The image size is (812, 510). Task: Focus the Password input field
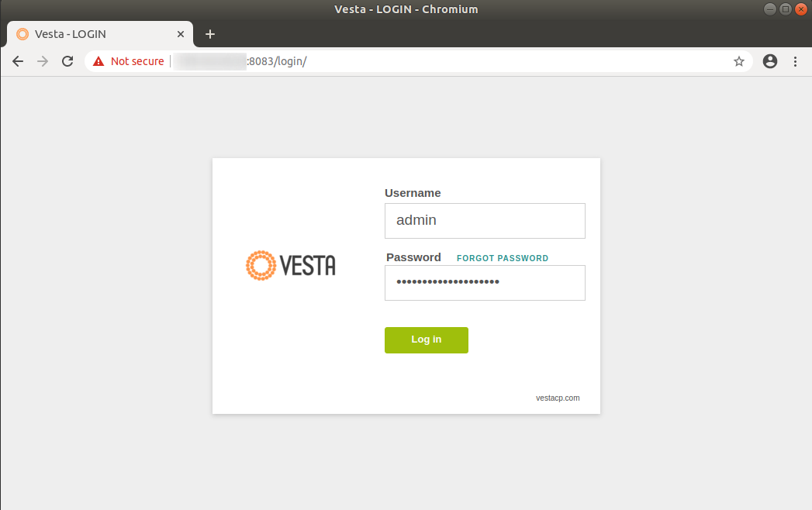(485, 283)
